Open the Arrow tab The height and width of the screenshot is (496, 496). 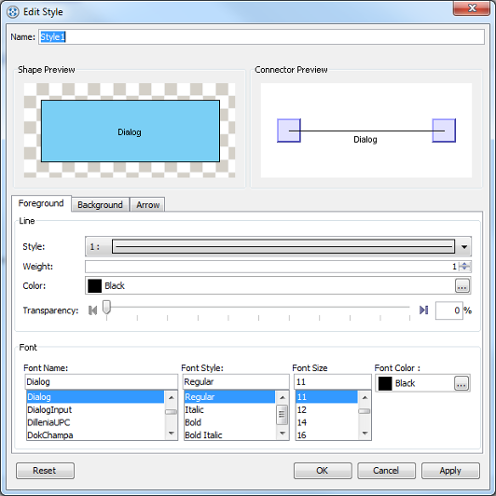pos(148,205)
